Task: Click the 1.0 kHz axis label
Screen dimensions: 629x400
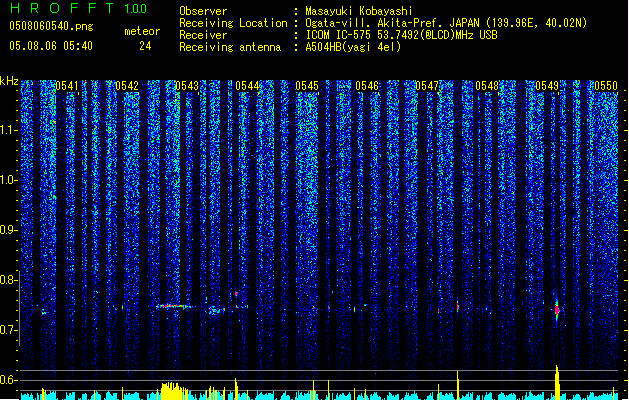Action: 9,180
